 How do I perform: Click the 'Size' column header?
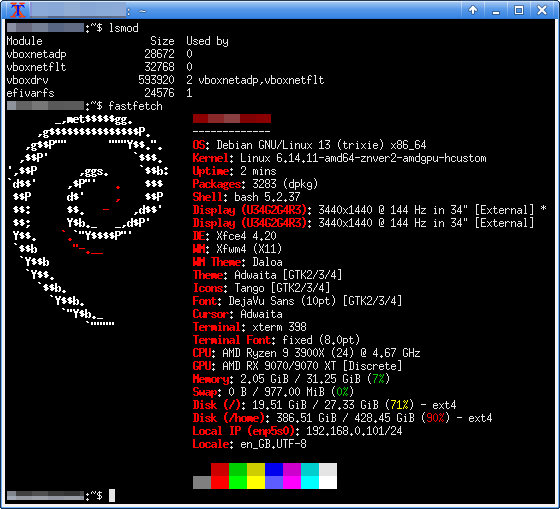click(162, 41)
